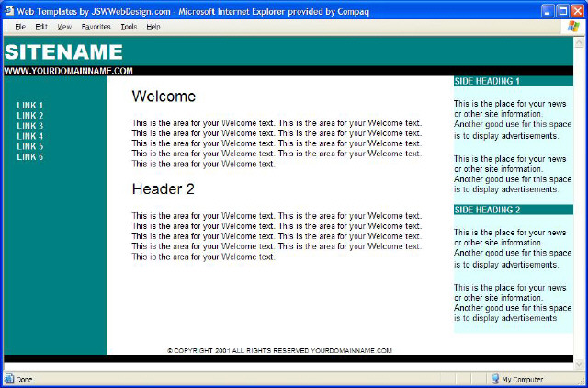Click the SIDE HEADING 1 label
Image resolution: width=588 pixels, height=388 pixels.
tap(487, 81)
